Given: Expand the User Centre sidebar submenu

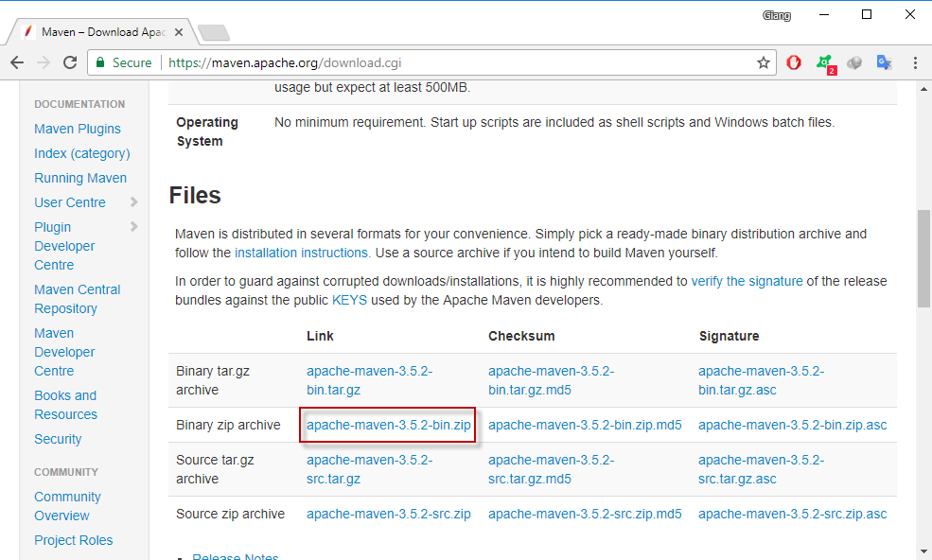Looking at the screenshot, I should pos(133,202).
